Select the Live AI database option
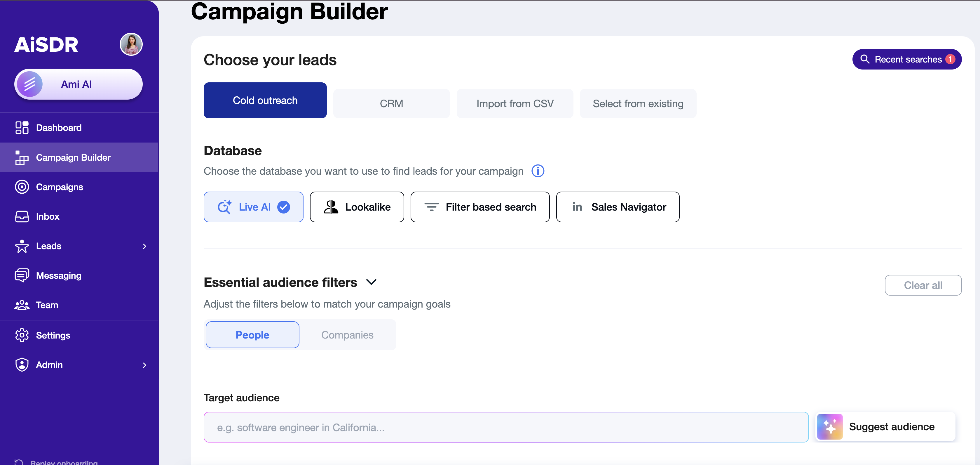 [x=253, y=207]
